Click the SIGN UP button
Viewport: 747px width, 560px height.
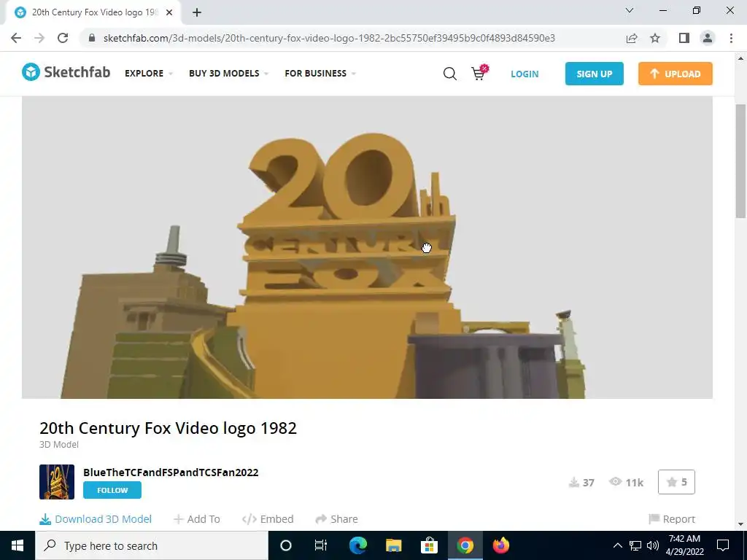(594, 74)
